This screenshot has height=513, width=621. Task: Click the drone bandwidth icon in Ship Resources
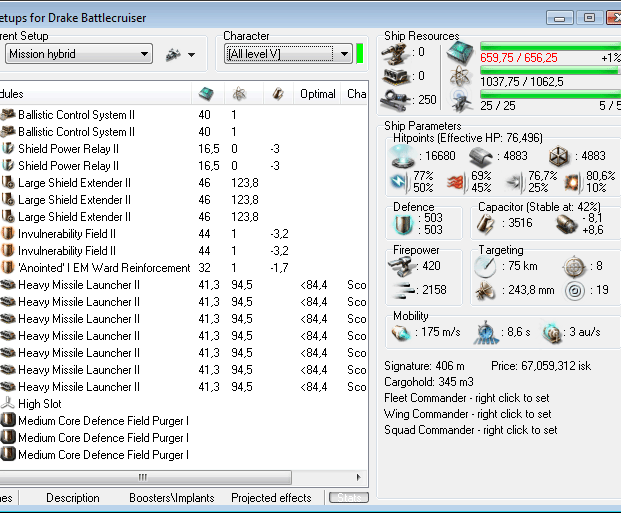[461, 99]
